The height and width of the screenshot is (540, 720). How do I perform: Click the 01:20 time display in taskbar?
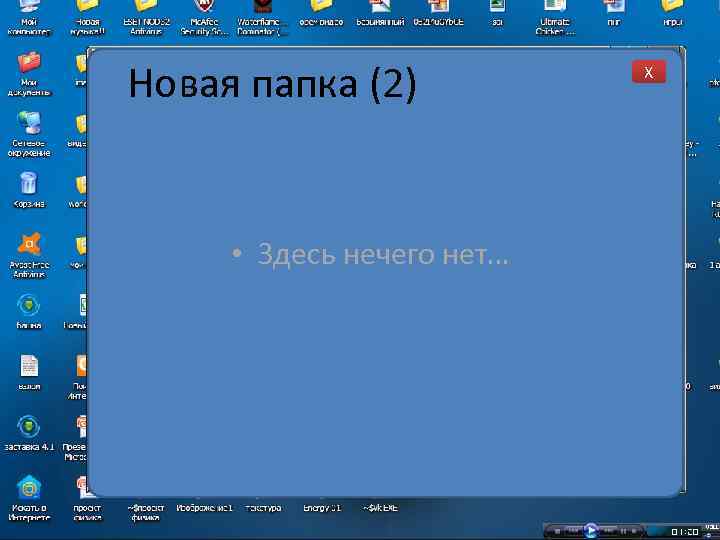[685, 532]
